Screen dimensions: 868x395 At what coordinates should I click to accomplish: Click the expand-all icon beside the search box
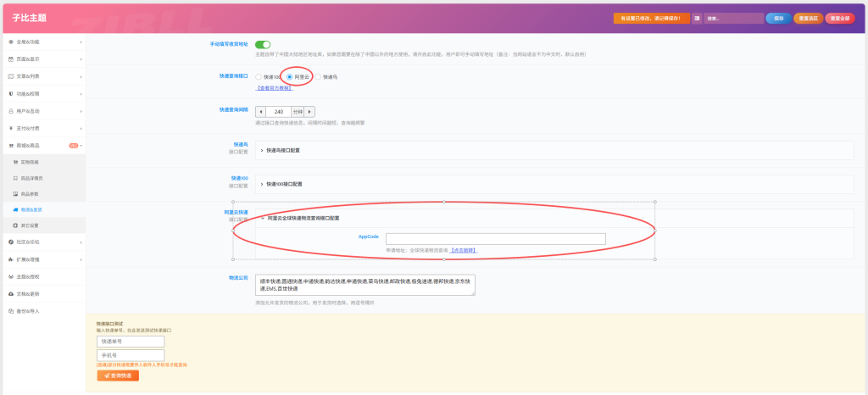click(697, 19)
